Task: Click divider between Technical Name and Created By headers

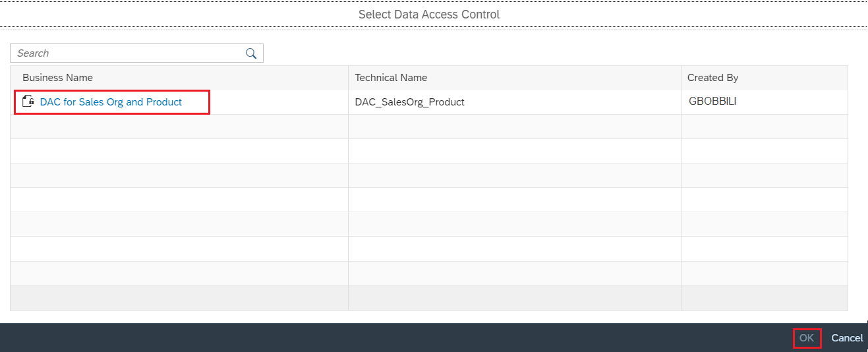Action: (x=681, y=78)
